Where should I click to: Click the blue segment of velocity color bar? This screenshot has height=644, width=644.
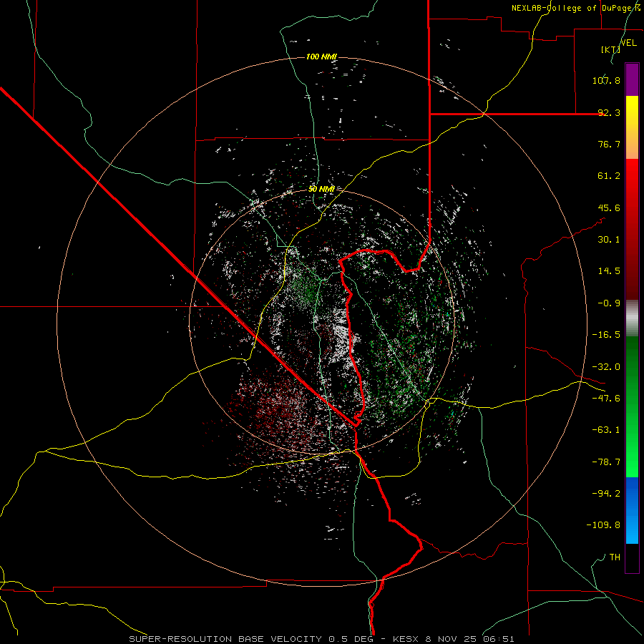632,510
